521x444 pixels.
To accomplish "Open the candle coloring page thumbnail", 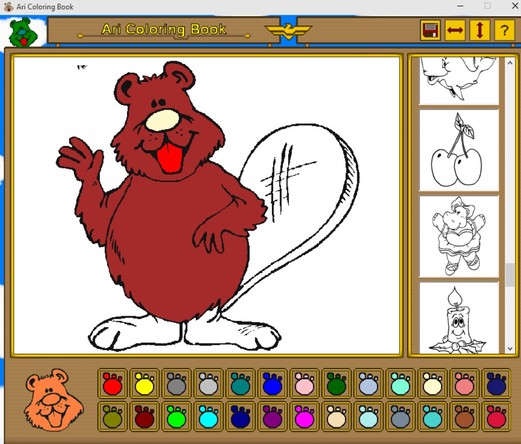I will pyautogui.click(x=459, y=318).
